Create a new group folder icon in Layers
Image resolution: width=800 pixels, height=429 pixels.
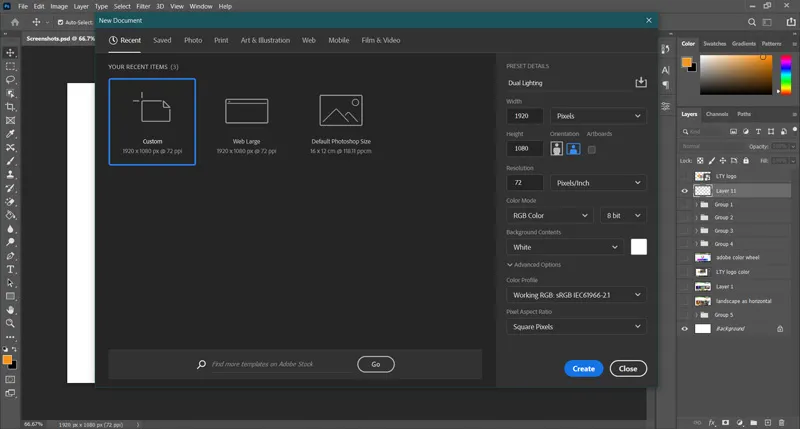754,422
